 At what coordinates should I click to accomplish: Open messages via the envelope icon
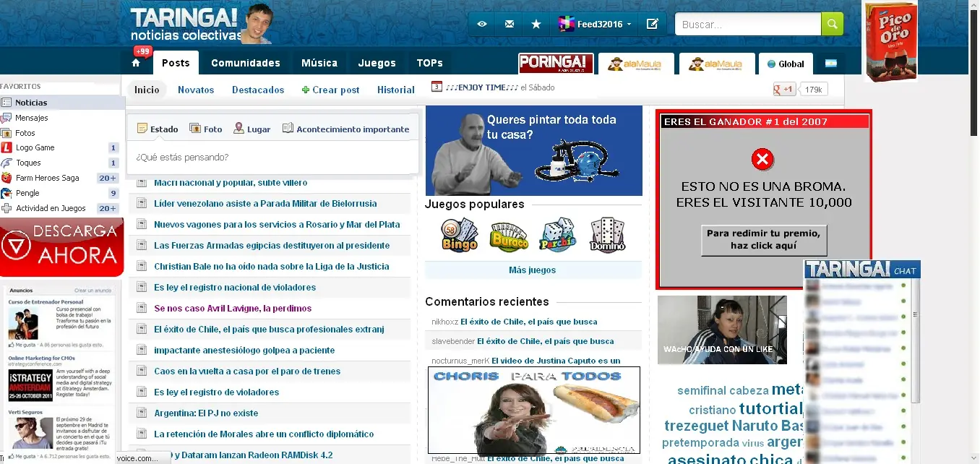pos(509,24)
